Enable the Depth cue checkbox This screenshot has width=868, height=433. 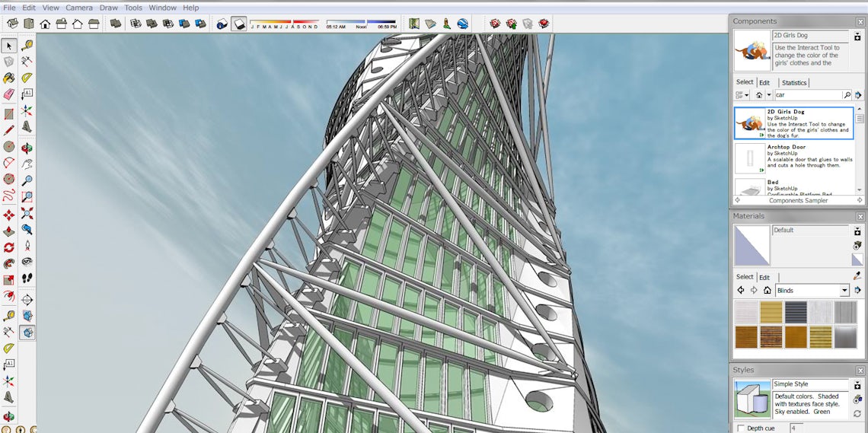tap(741, 428)
